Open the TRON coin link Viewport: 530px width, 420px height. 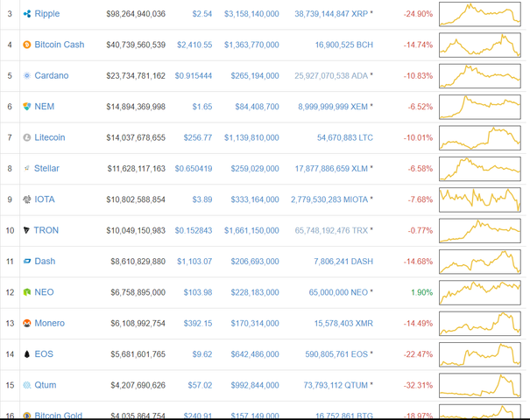tap(46, 230)
